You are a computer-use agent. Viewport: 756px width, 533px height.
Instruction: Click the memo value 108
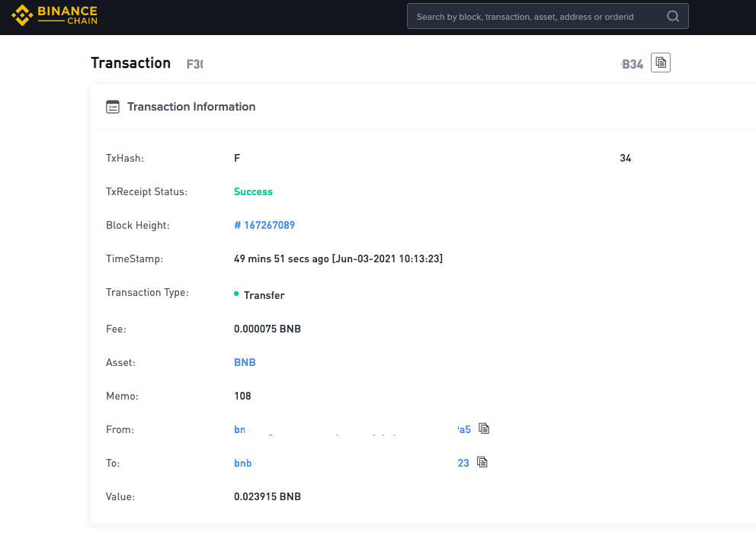tap(242, 396)
